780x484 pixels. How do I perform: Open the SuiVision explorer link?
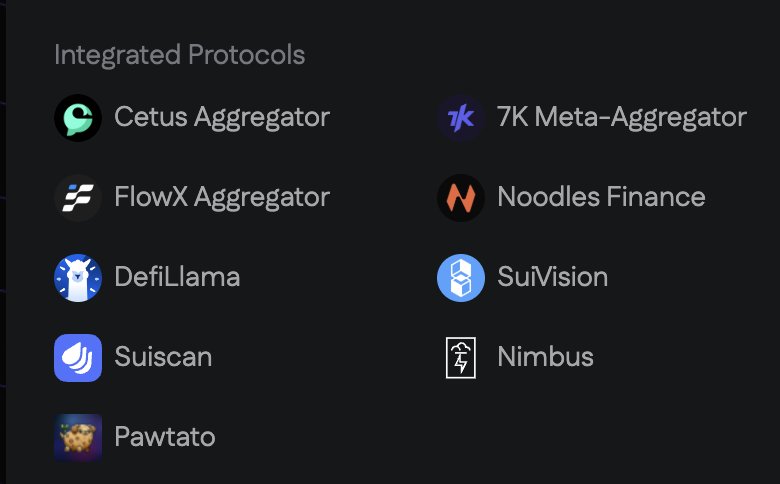pos(552,277)
